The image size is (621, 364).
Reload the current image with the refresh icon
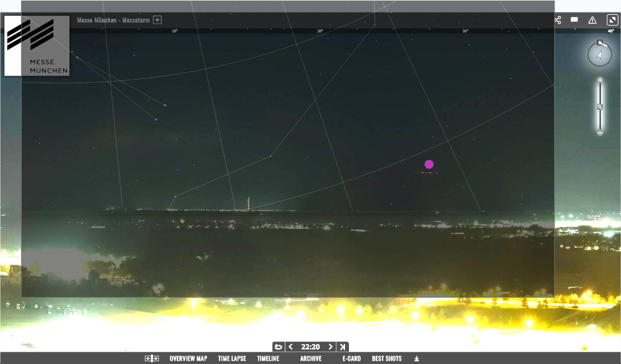[x=278, y=347]
